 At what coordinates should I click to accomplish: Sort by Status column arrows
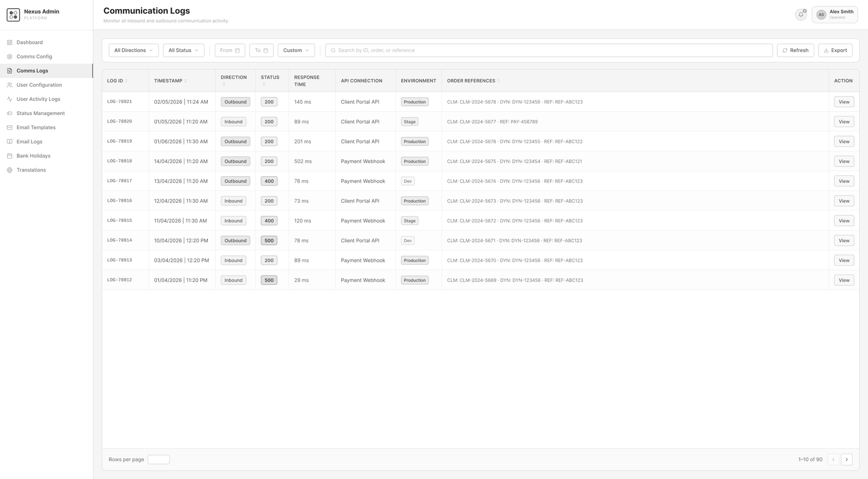(264, 85)
